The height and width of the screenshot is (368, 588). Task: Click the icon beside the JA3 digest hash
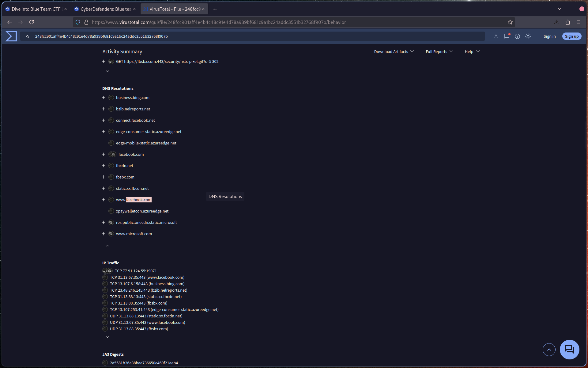pyautogui.click(x=105, y=363)
